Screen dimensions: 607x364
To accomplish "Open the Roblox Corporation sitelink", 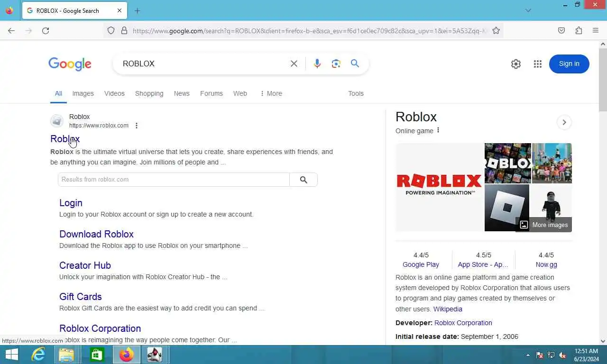I will [100, 328].
